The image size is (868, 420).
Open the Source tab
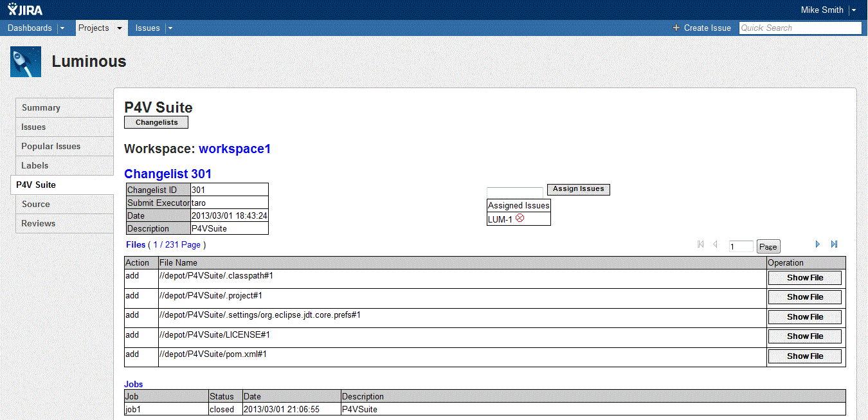pos(64,204)
